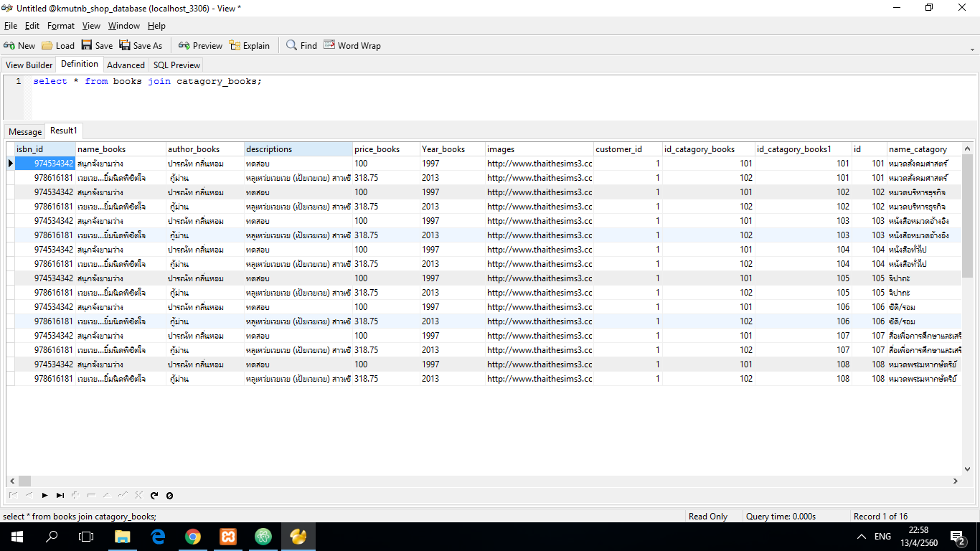
Task: Open the Find tool
Action: 301,45
